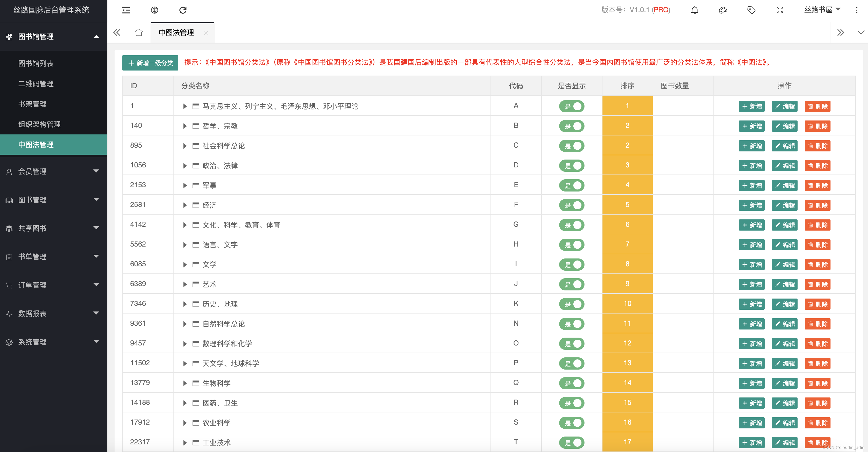The image size is (868, 452).
Task: Click the globe website icon
Action: pos(154,10)
